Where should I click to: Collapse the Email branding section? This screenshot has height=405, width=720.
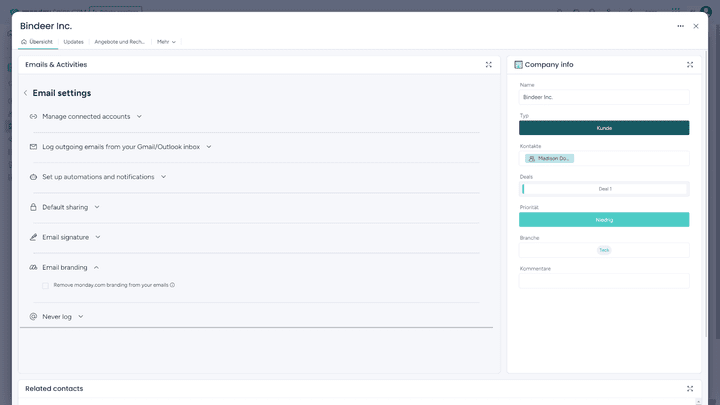(x=96, y=268)
